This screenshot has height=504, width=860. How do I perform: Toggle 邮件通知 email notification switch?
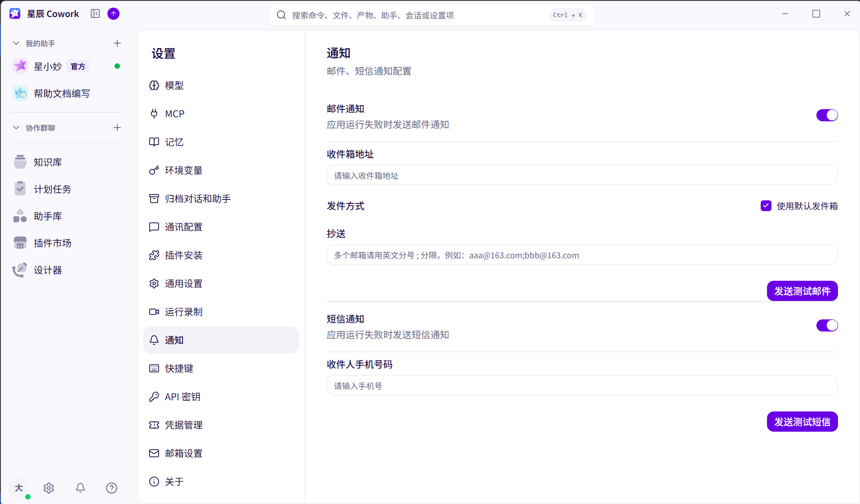point(827,115)
